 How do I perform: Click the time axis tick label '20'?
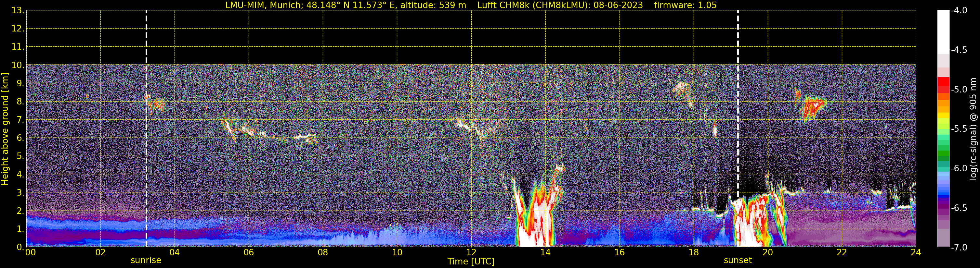(768, 252)
